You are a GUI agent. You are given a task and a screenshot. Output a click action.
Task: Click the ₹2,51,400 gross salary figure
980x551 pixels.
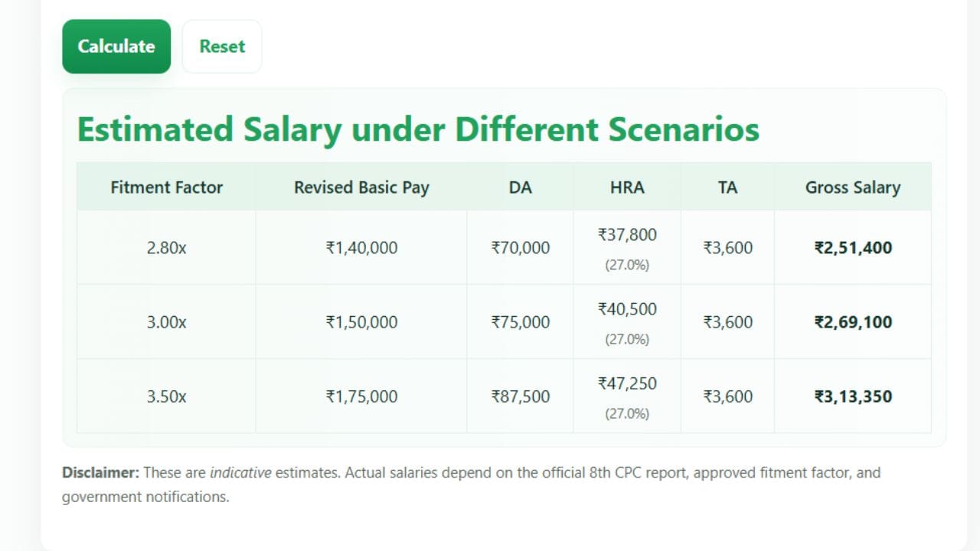(x=853, y=248)
